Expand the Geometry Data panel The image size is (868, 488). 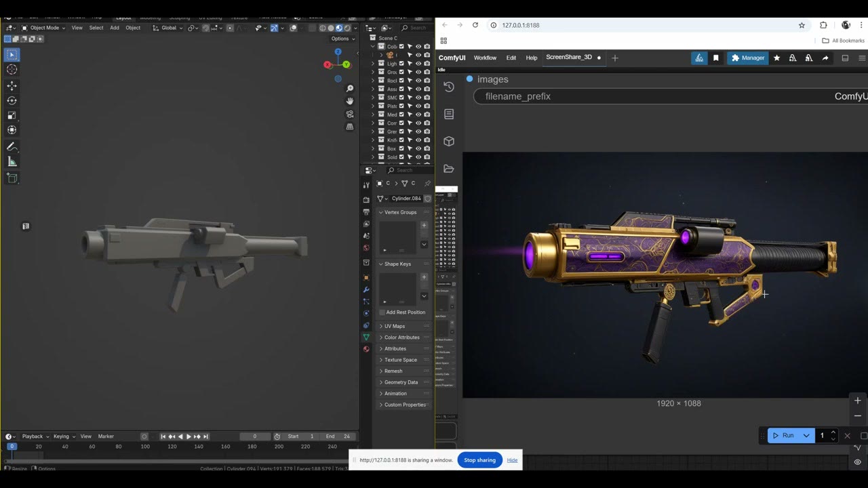click(404, 382)
